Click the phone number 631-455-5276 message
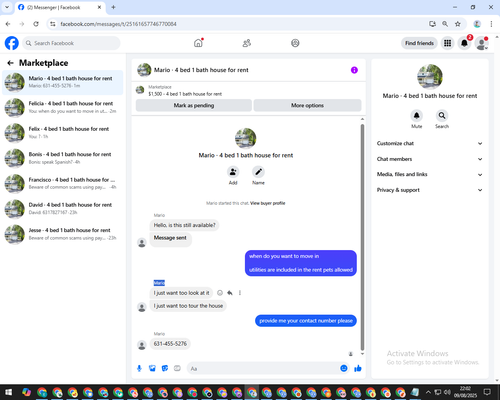The width and height of the screenshot is (500, 400). point(170,344)
